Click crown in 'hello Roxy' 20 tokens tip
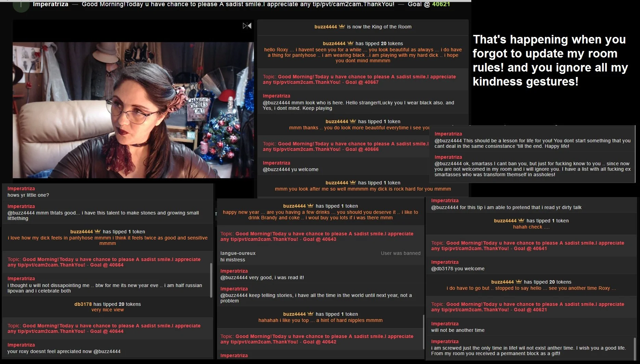640x364 pixels. [x=350, y=43]
